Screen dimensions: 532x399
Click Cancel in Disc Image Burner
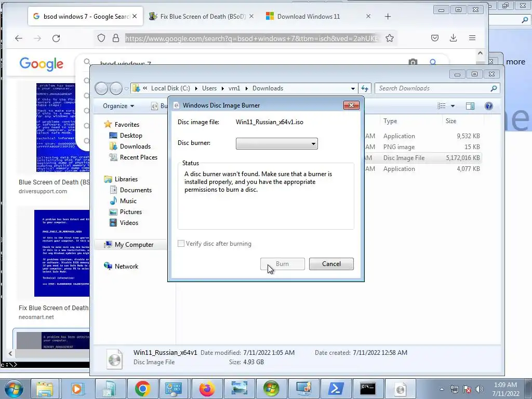(x=331, y=264)
